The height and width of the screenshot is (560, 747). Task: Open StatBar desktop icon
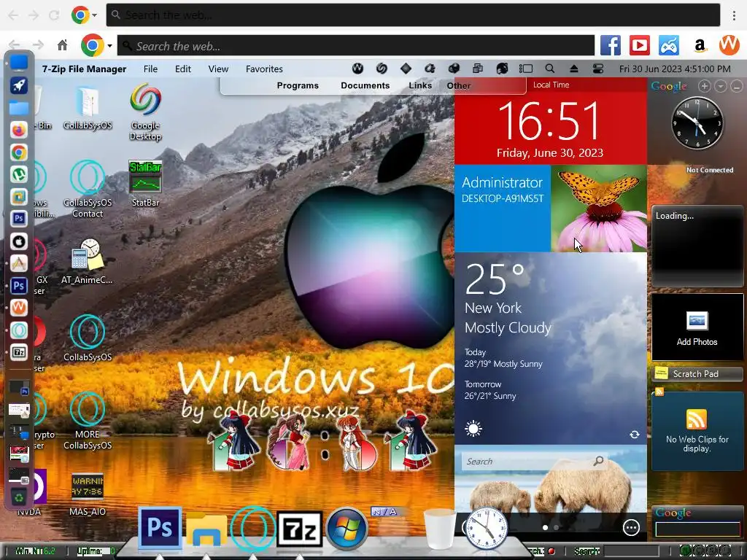145,184
